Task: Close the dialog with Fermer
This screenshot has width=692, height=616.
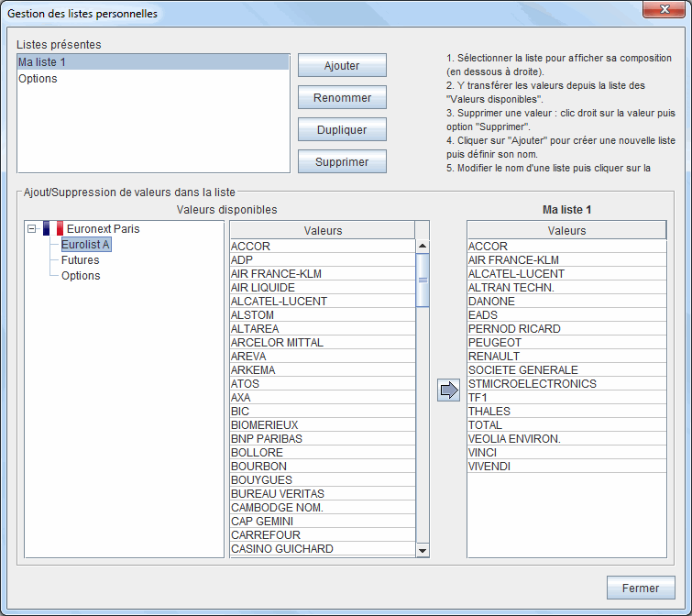Action: pos(640,588)
